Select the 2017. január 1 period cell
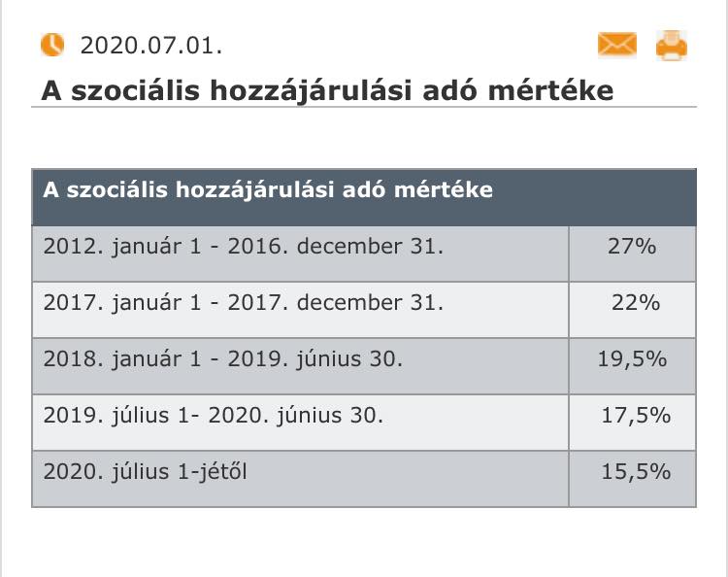Image resolution: width=728 pixels, height=577 pixels. coord(300,310)
